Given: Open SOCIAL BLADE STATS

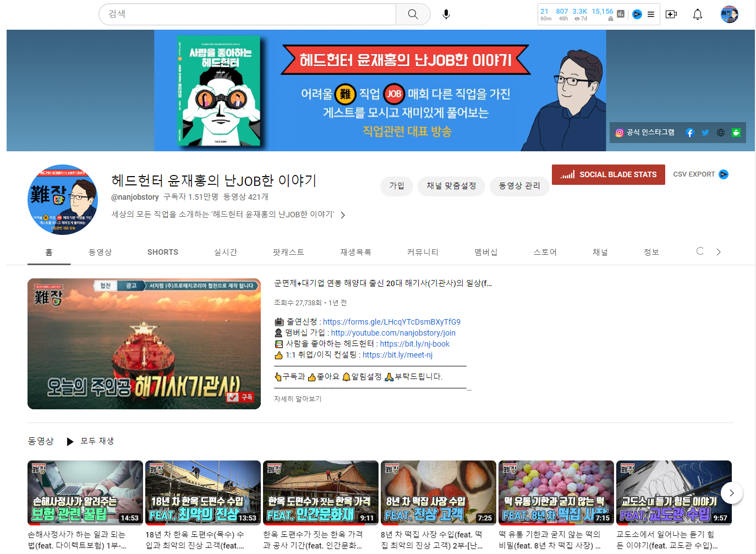Looking at the screenshot, I should tap(609, 174).
